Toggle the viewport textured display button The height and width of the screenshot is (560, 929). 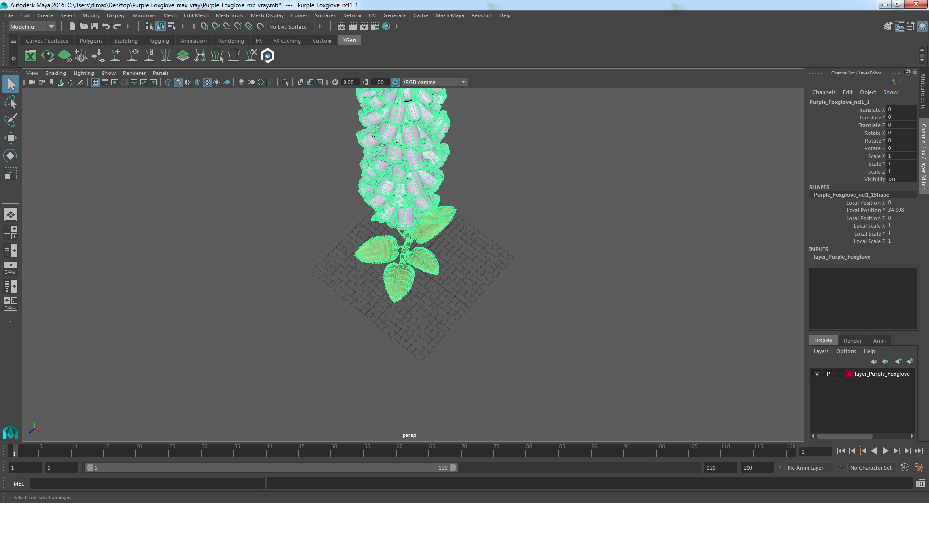(x=207, y=82)
